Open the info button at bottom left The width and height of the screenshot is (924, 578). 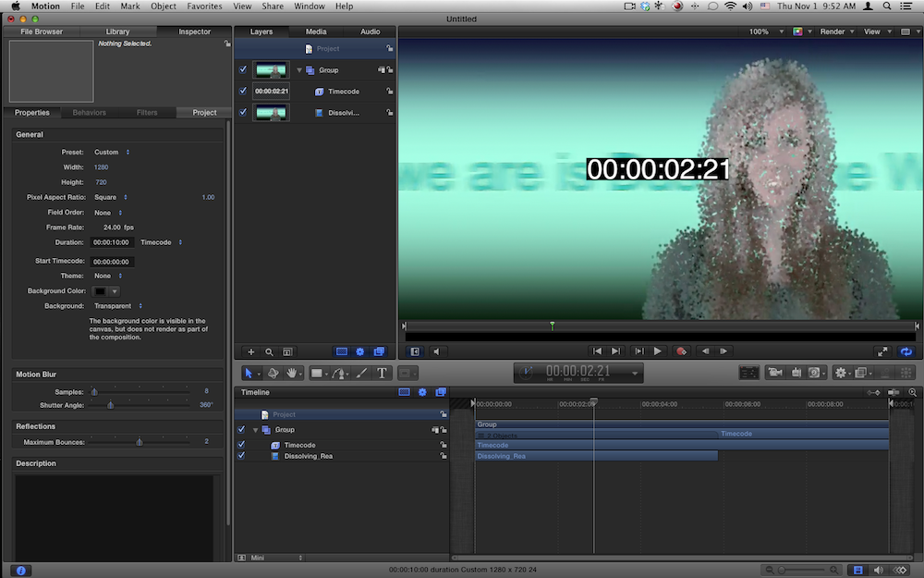(21, 571)
